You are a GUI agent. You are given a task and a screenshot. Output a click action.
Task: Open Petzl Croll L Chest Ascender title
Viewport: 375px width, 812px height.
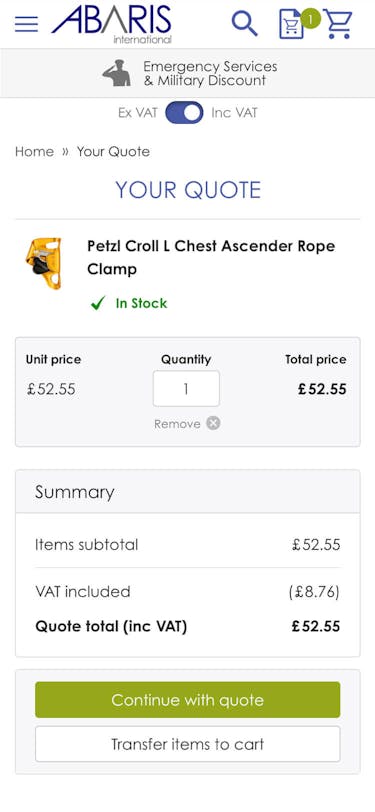(x=211, y=257)
